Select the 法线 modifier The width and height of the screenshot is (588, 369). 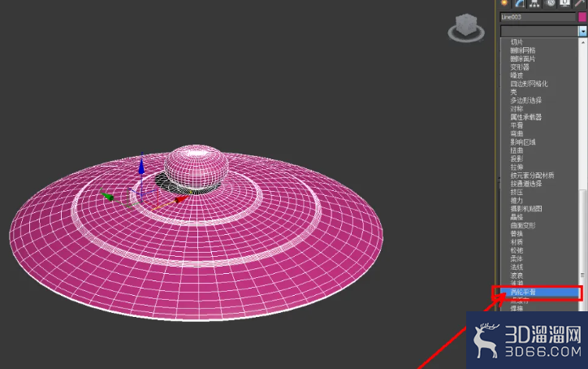[517, 267]
